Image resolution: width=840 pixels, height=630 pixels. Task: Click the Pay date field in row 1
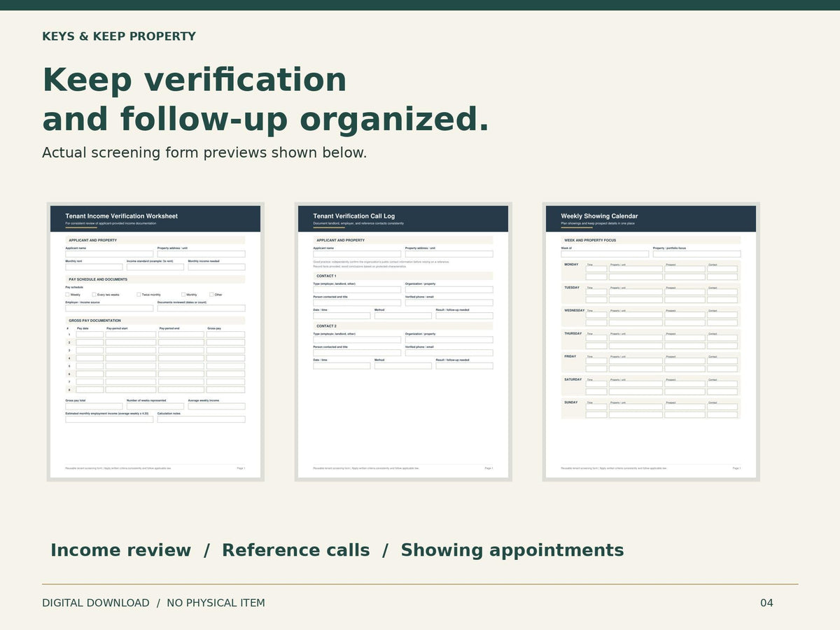click(x=90, y=335)
